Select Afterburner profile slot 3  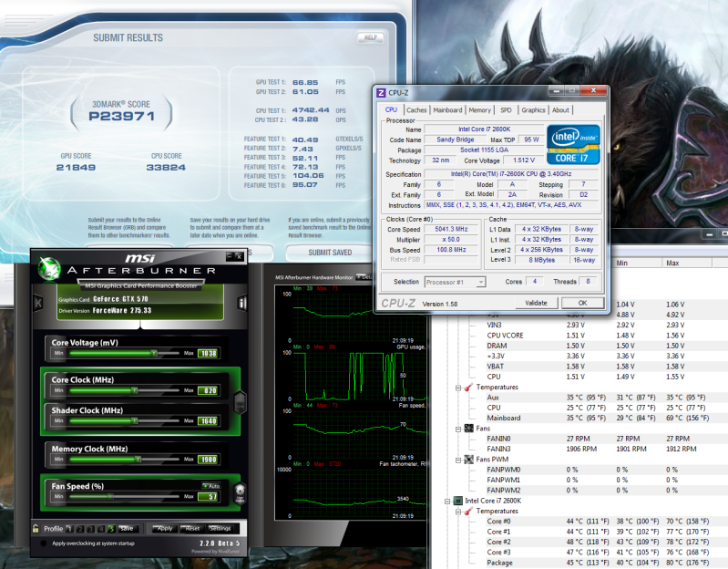90,529
